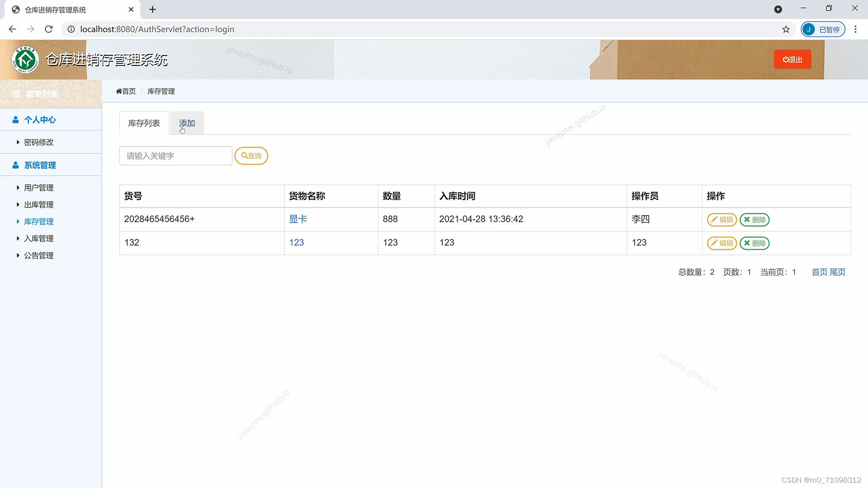868x488 pixels.
Task: Open 公告管理 in the sidebar
Action: [x=38, y=255]
